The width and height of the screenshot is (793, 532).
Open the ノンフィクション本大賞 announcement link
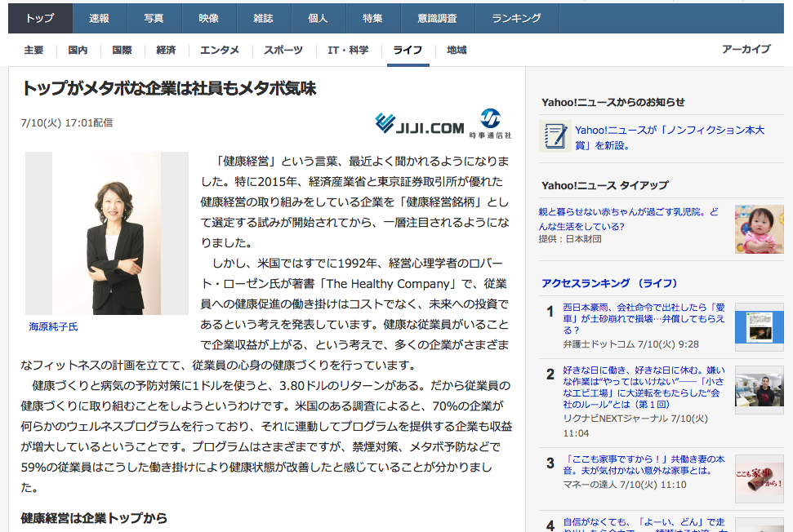pyautogui.click(x=670, y=137)
